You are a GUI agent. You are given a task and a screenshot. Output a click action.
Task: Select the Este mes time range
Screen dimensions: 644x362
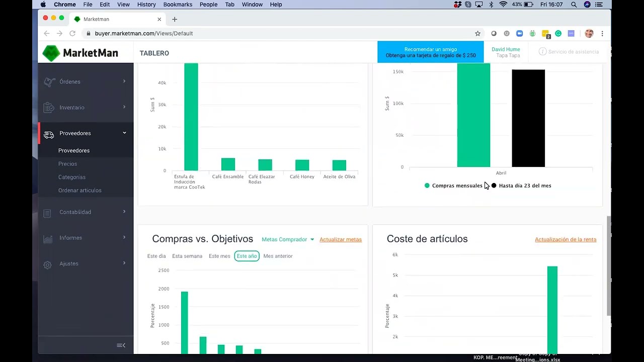pos(219,256)
